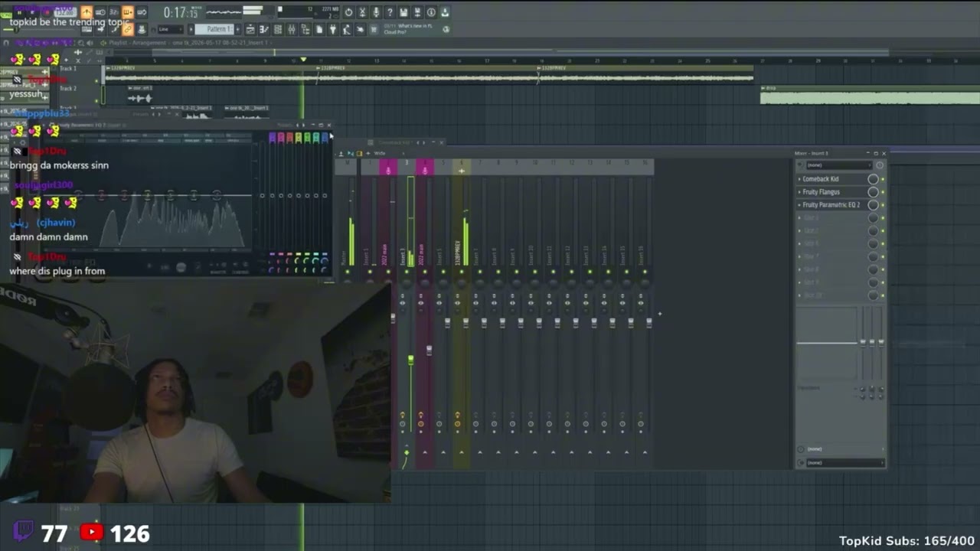The image size is (980, 551).
Task: Click the shopping cart content library icon
Action: coord(374,29)
